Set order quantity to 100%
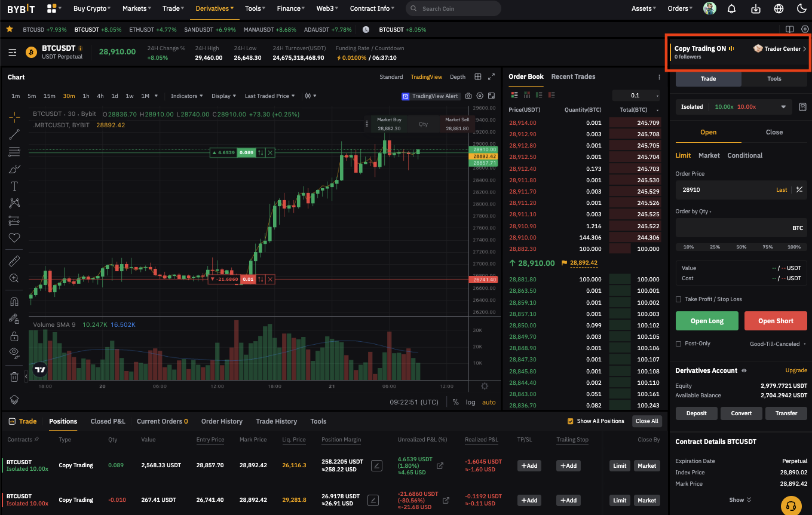The image size is (812, 515). [794, 247]
